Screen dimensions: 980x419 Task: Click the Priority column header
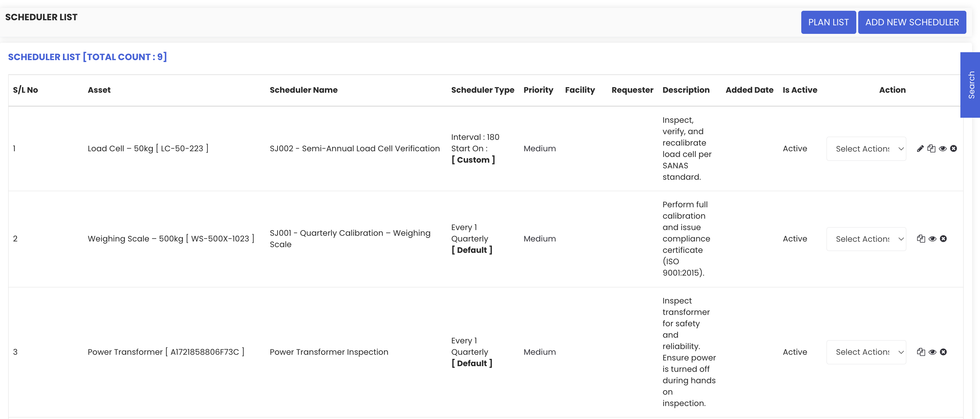pos(538,90)
